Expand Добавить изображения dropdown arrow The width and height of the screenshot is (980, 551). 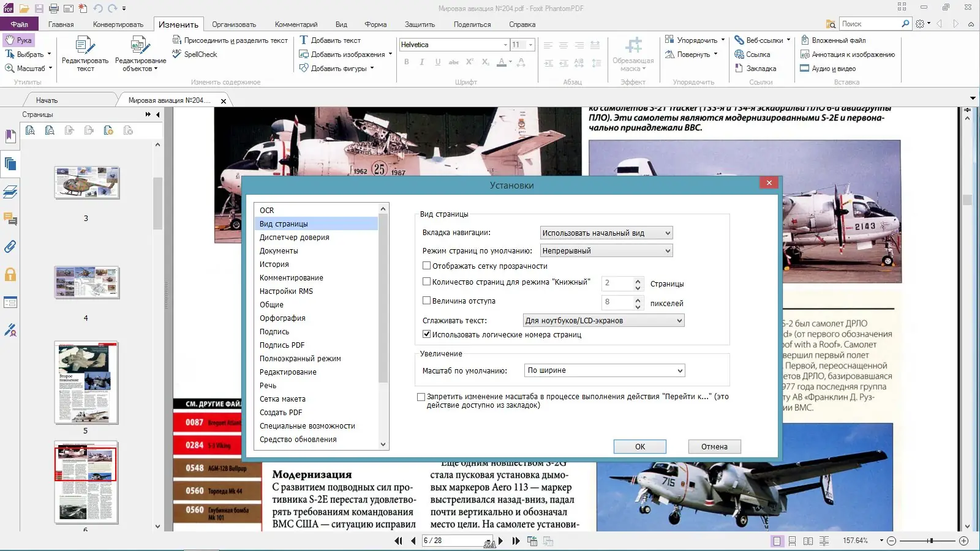click(390, 54)
